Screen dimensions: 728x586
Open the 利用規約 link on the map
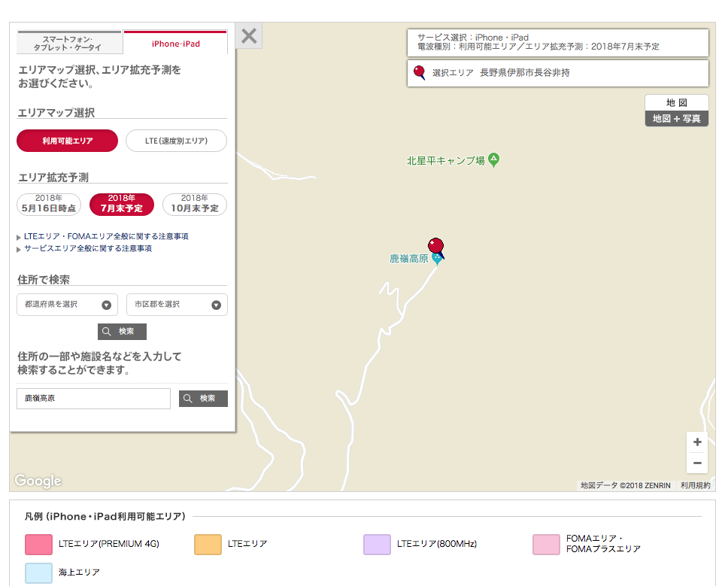pos(695,485)
